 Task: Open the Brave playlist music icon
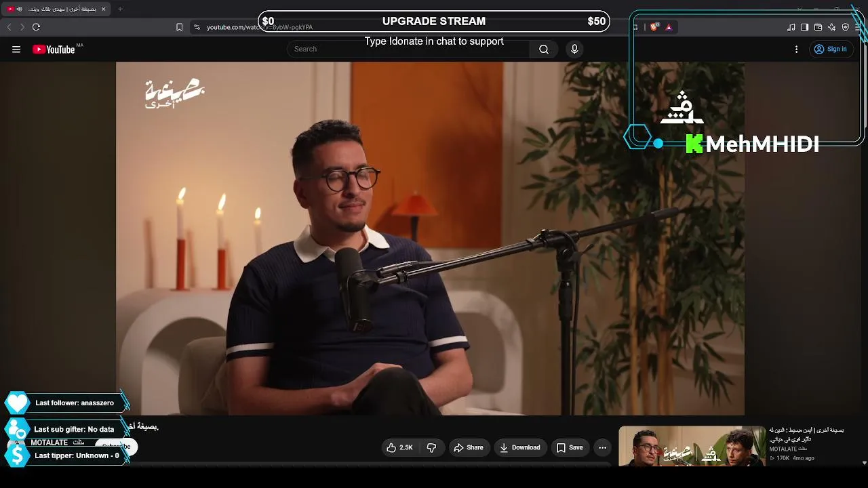tap(791, 27)
